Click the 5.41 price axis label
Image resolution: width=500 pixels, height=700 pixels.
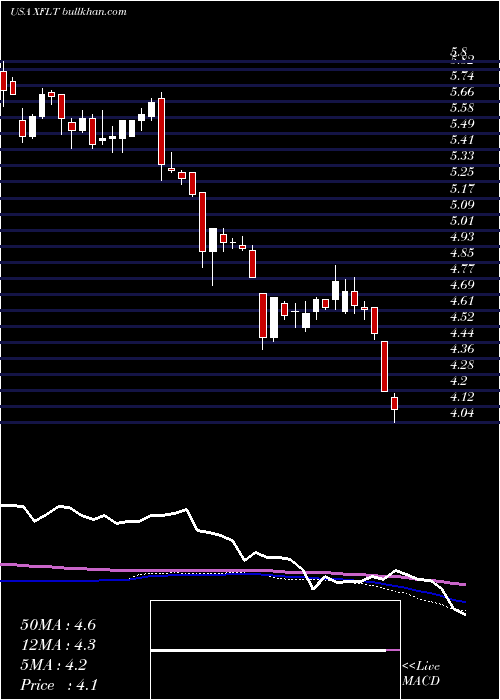click(462, 140)
